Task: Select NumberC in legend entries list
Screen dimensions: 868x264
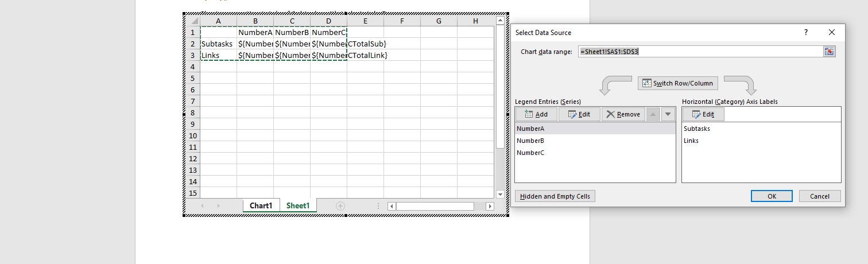Action: point(530,153)
